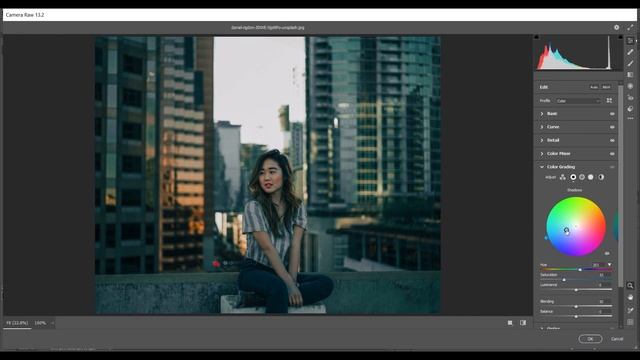This screenshot has width=640, height=360.
Task: Click the Blending value field
Action: pyautogui.click(x=604, y=301)
